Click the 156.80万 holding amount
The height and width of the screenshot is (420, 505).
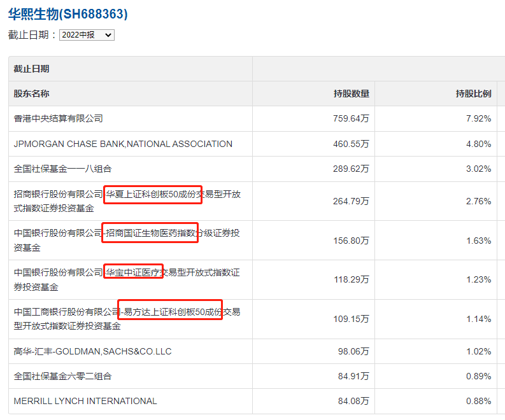351,241
